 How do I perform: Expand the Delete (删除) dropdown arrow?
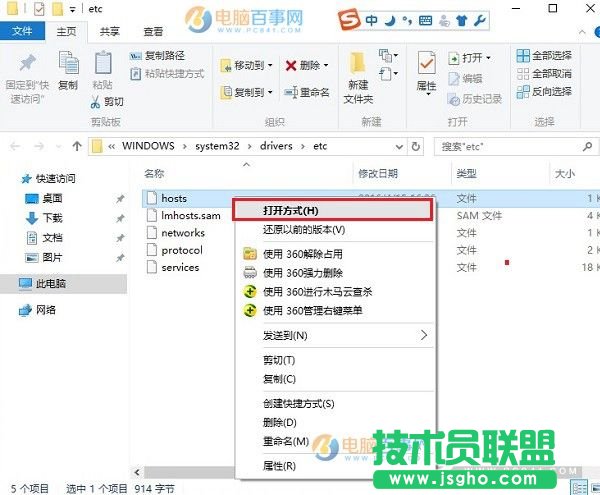[326, 65]
